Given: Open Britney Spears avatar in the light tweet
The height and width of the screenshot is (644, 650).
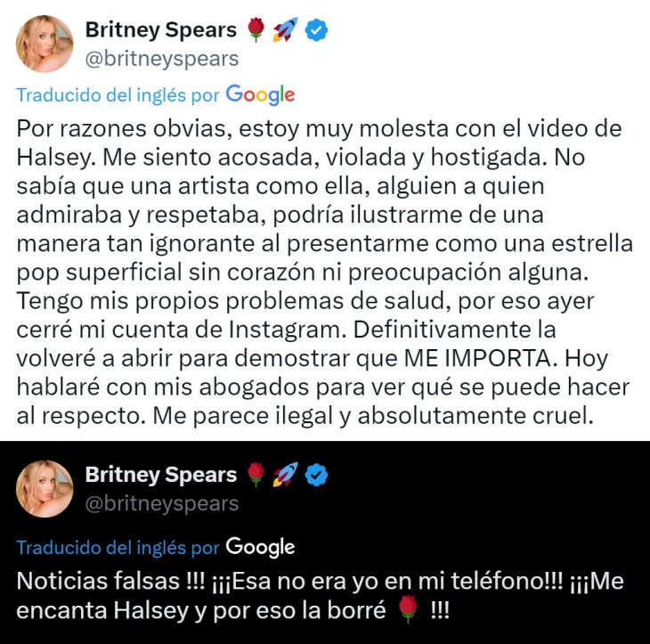Looking at the screenshot, I should point(45,44).
